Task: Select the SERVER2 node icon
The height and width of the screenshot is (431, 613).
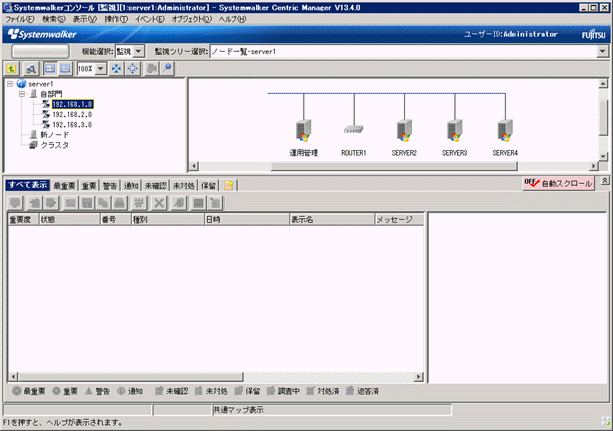Action: pyautogui.click(x=404, y=130)
